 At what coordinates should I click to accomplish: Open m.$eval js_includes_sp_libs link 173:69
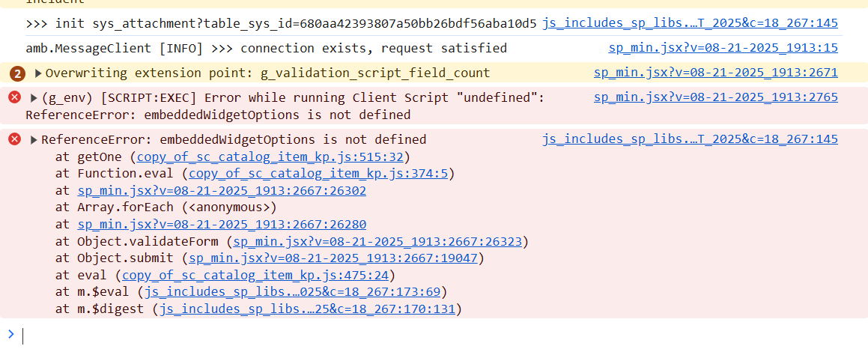pyautogui.click(x=292, y=292)
